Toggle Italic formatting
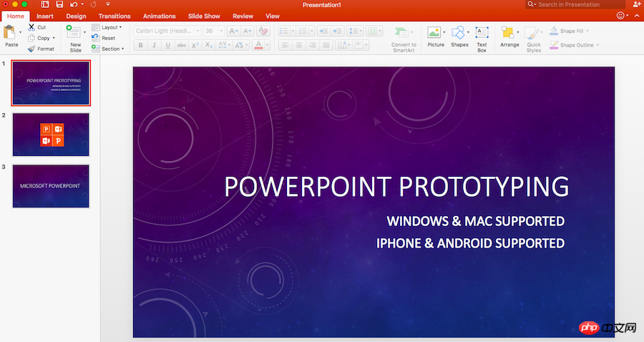Screen dimensions: 644x342 (154, 45)
